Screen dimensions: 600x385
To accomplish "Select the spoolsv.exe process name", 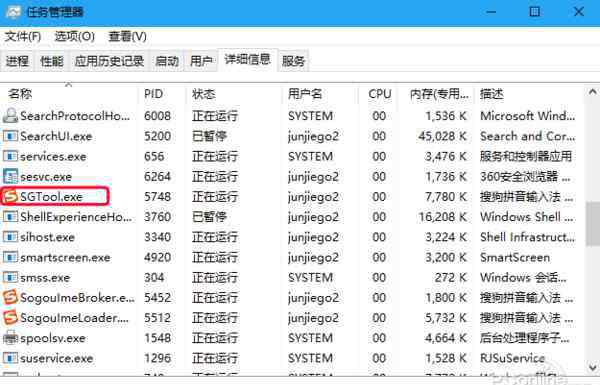I will [53, 338].
